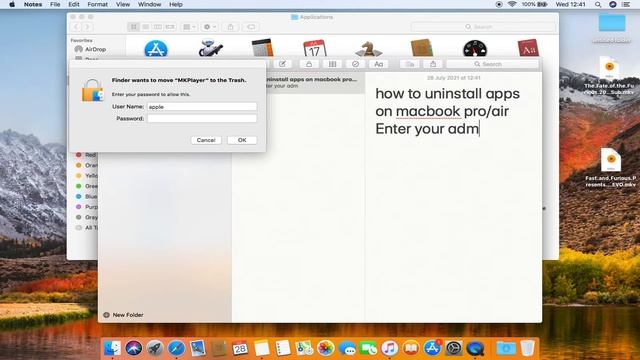Open the Notification Center icon

(626, 4)
